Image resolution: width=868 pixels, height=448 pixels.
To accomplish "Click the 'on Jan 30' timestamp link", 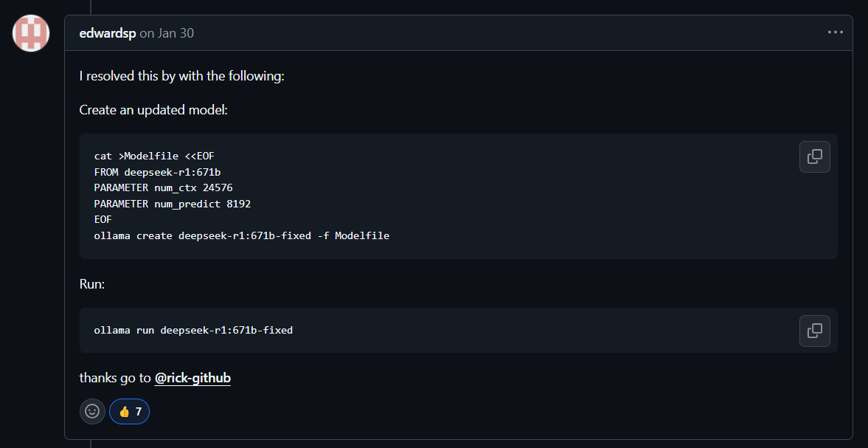I will pyautogui.click(x=167, y=33).
